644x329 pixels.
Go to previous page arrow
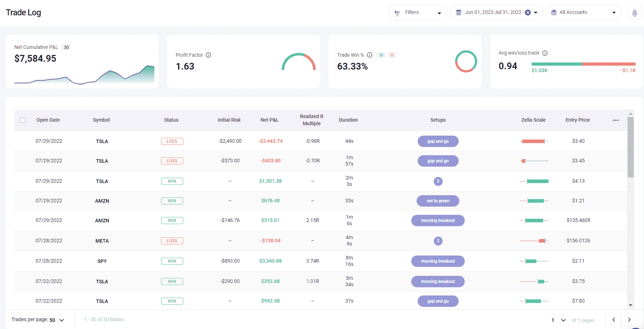614,320
